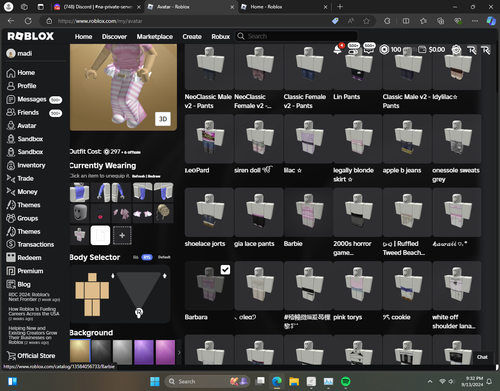Choose the purple background swatch
Viewport: 500px width, 391px height.
pyautogui.click(x=144, y=352)
